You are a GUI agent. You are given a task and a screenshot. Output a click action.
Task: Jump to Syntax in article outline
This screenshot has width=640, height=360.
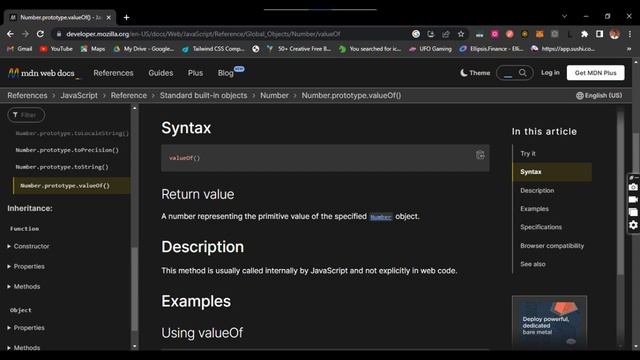tap(552, 172)
